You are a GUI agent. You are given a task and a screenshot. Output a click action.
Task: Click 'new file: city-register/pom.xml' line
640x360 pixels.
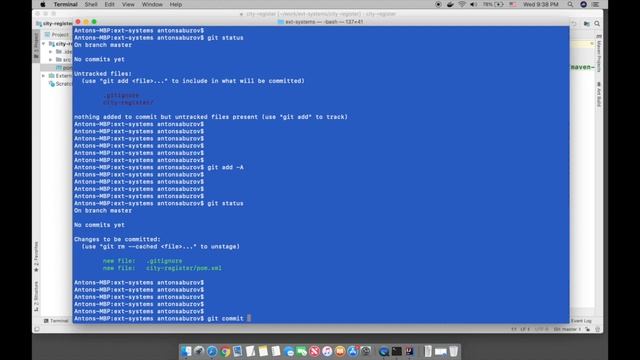(162, 268)
